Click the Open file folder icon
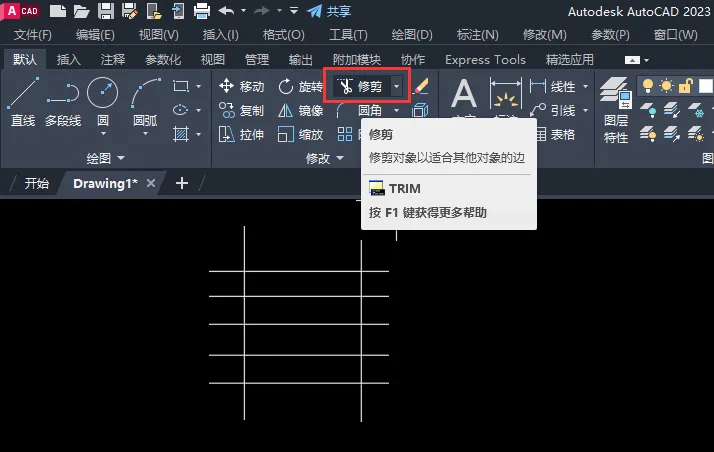Viewport: 714px width, 452px height. click(x=82, y=10)
